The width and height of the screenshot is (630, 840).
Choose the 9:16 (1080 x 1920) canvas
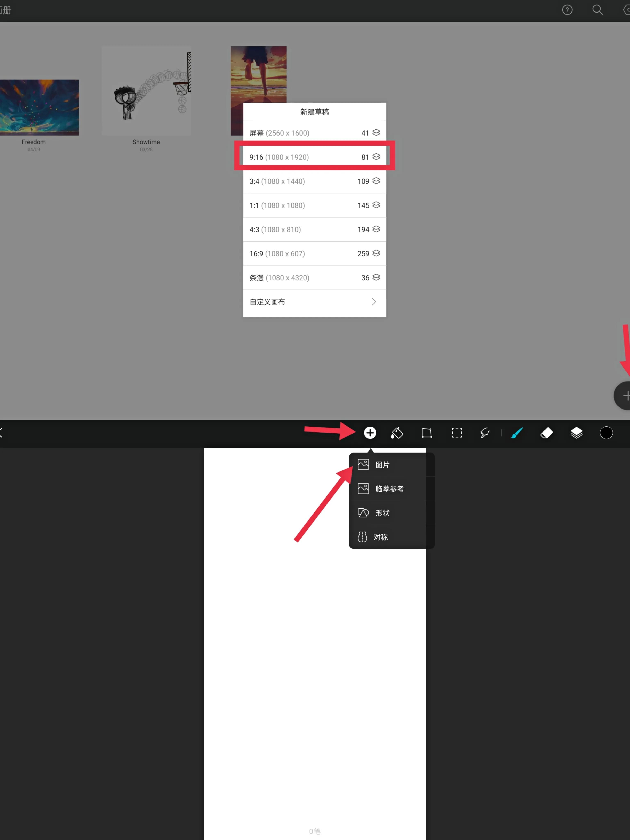(x=314, y=157)
